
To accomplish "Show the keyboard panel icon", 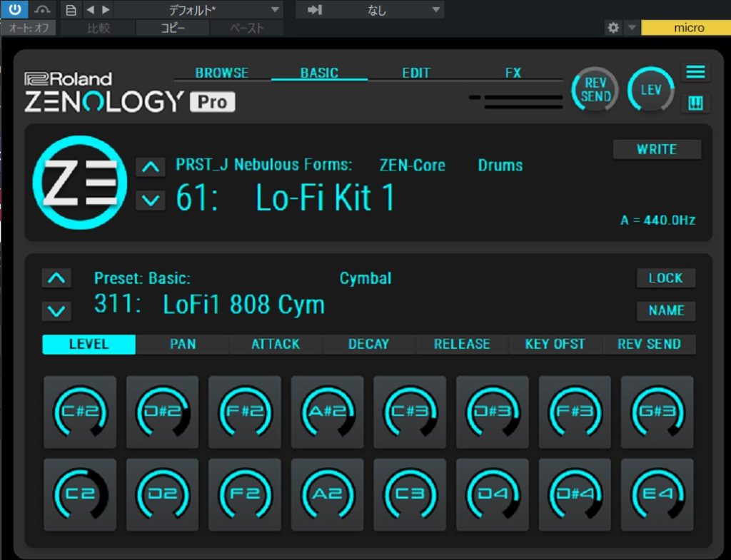I will [x=695, y=103].
